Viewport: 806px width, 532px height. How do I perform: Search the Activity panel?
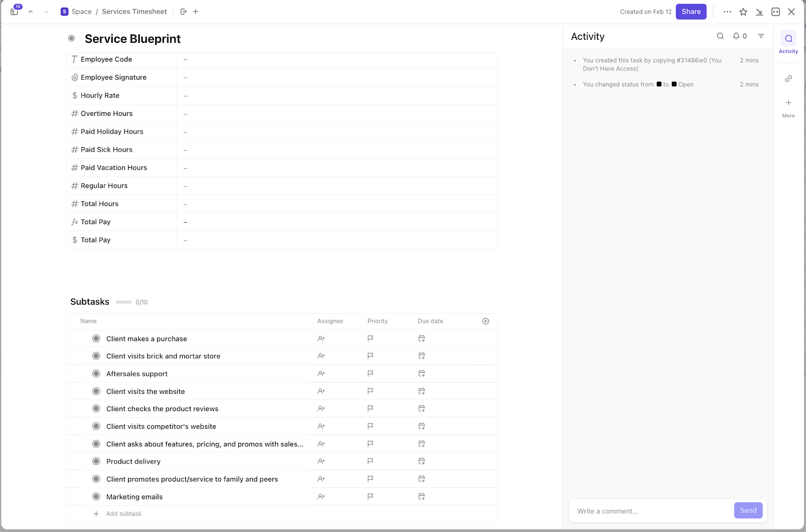(x=720, y=36)
